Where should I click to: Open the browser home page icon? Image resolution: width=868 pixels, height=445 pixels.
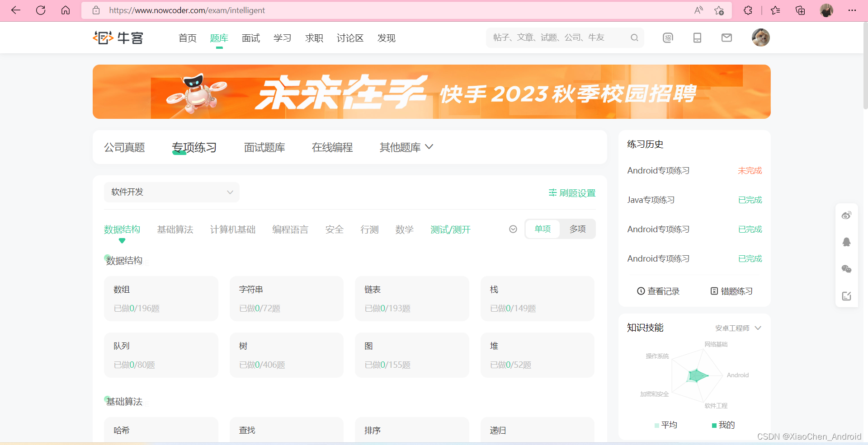point(66,10)
